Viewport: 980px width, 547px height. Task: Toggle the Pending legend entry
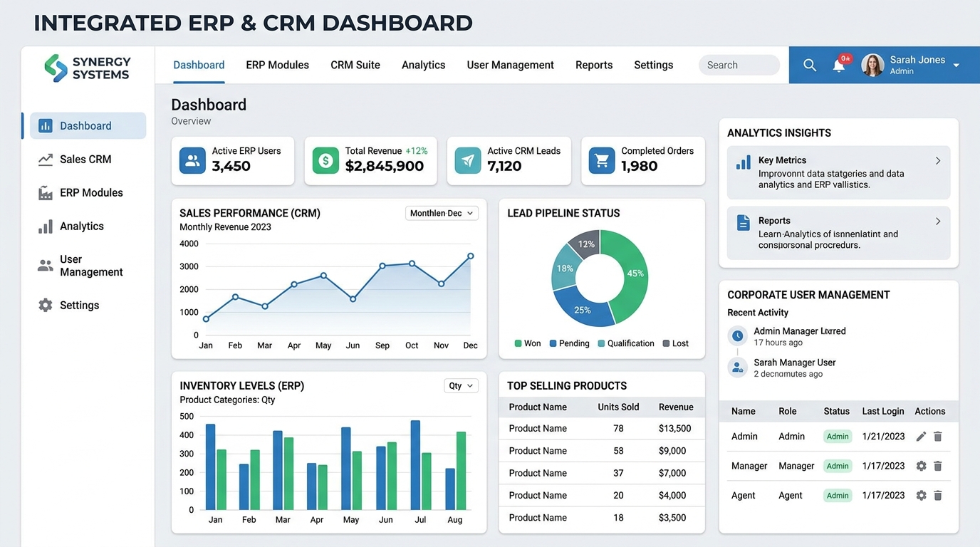pos(570,343)
